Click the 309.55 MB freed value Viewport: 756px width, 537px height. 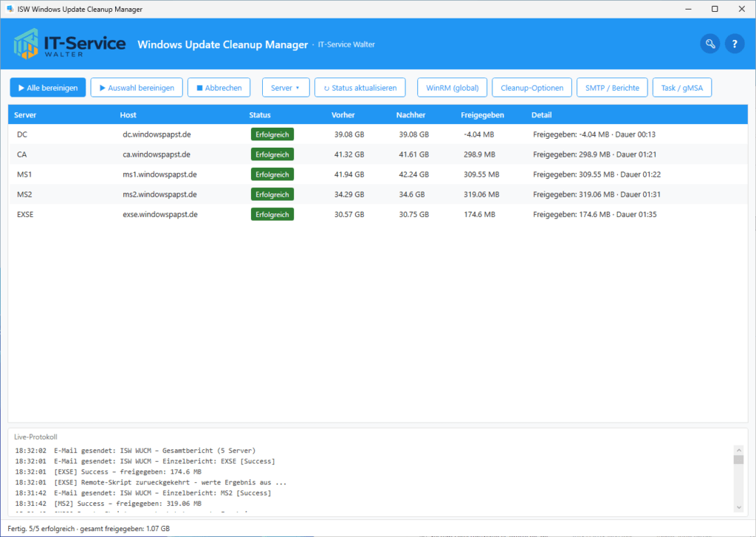click(x=481, y=174)
